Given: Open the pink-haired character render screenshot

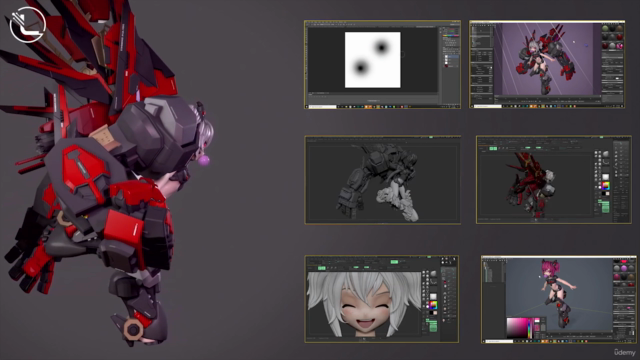Looking at the screenshot, I should point(559,299).
